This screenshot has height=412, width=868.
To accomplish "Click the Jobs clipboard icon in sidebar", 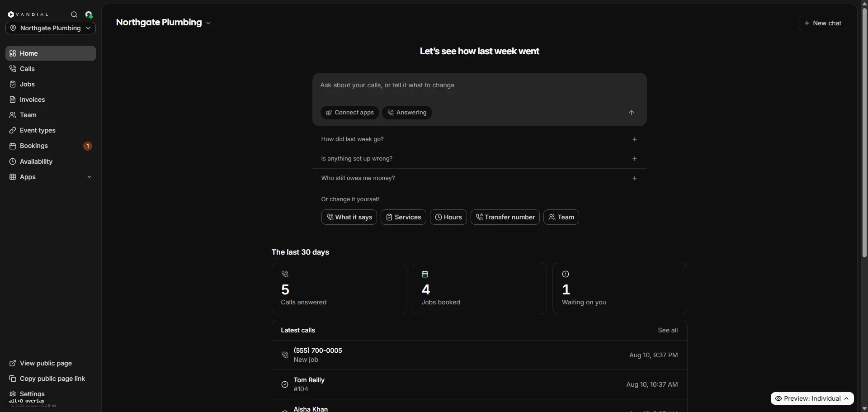I will point(13,84).
